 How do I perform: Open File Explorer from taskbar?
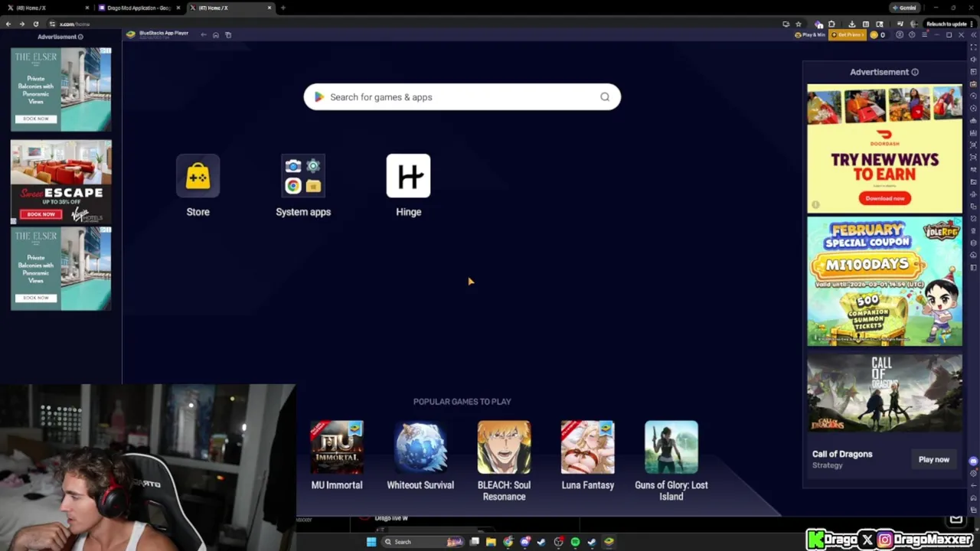tap(491, 542)
